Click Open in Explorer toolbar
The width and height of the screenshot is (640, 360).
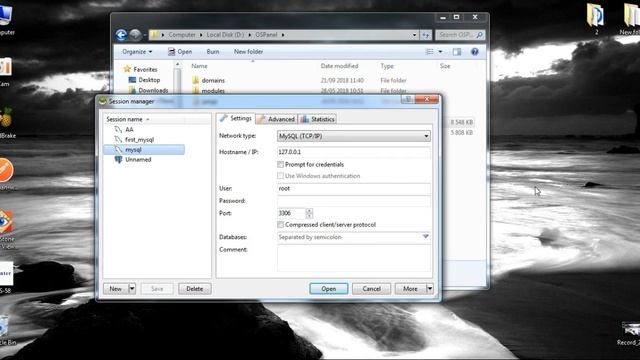pos(180,52)
